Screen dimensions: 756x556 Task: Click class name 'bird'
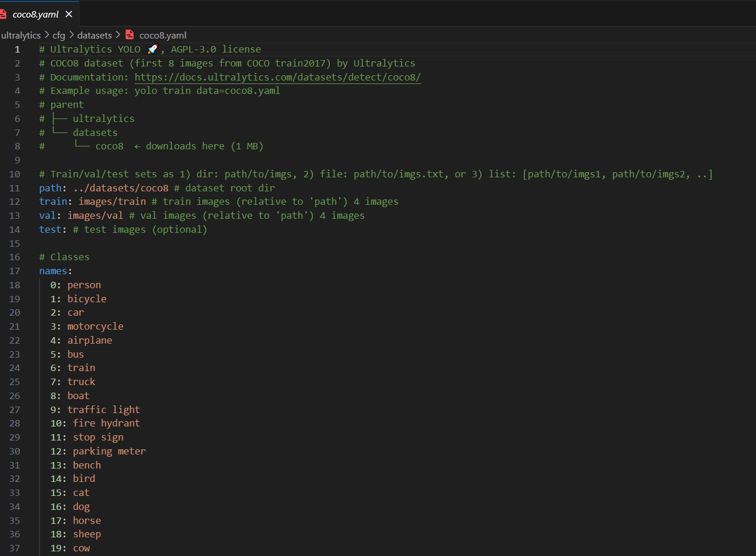tap(84, 479)
